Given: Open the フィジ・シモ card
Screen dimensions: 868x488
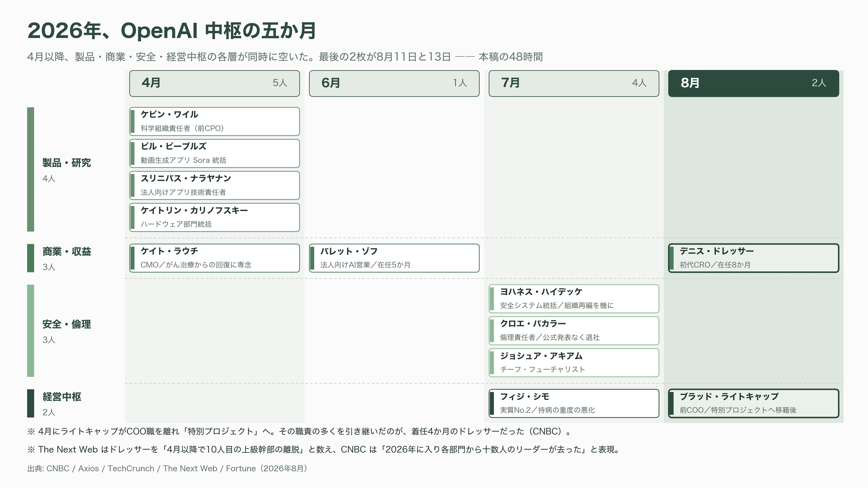Looking at the screenshot, I should 573,404.
